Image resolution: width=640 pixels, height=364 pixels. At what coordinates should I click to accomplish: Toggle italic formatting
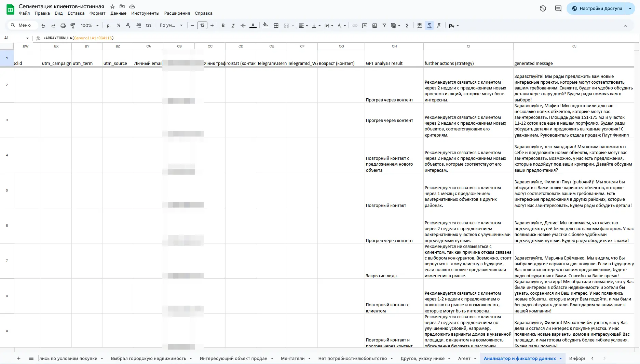pyautogui.click(x=233, y=26)
